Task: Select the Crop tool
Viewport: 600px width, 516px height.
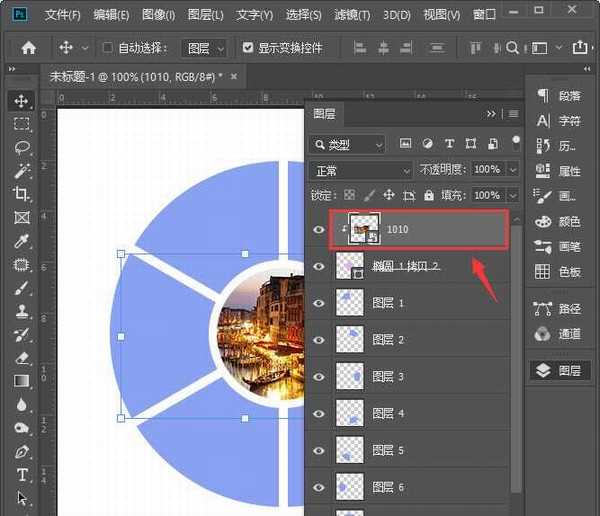Action: point(21,194)
